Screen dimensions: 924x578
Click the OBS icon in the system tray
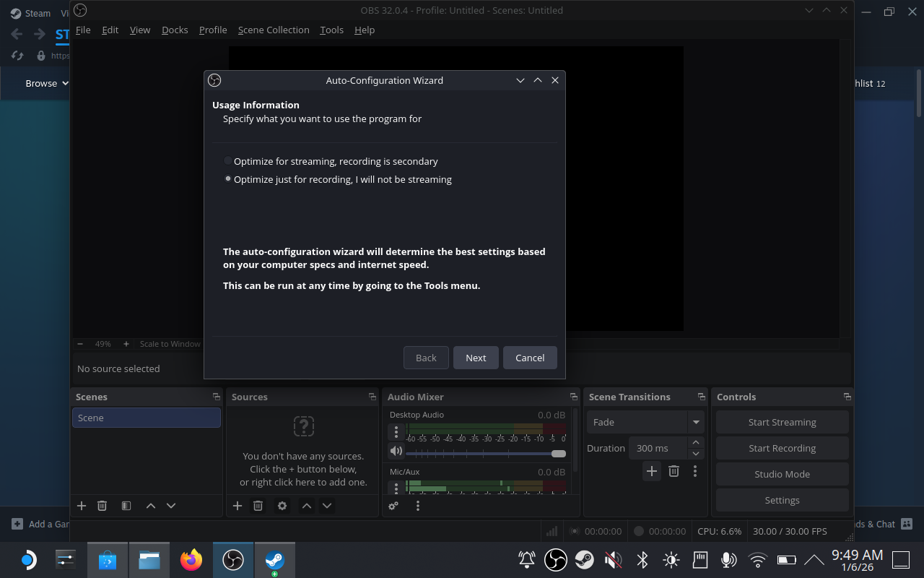tap(555, 559)
